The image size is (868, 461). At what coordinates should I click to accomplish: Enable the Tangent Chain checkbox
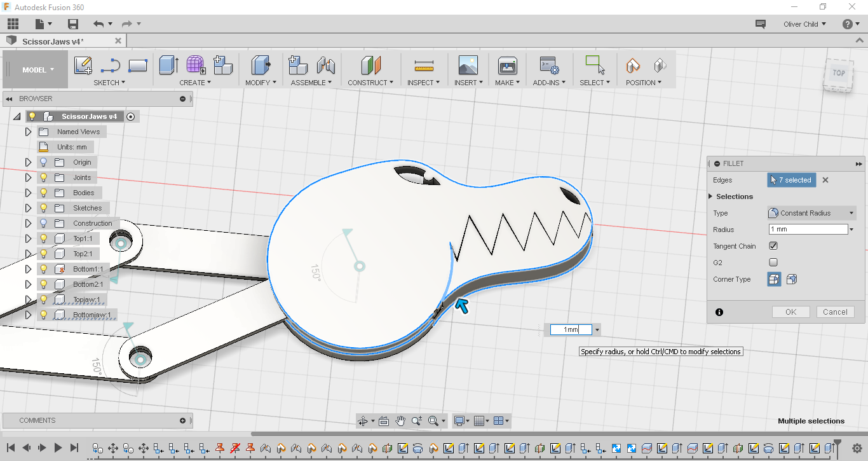pyautogui.click(x=773, y=245)
